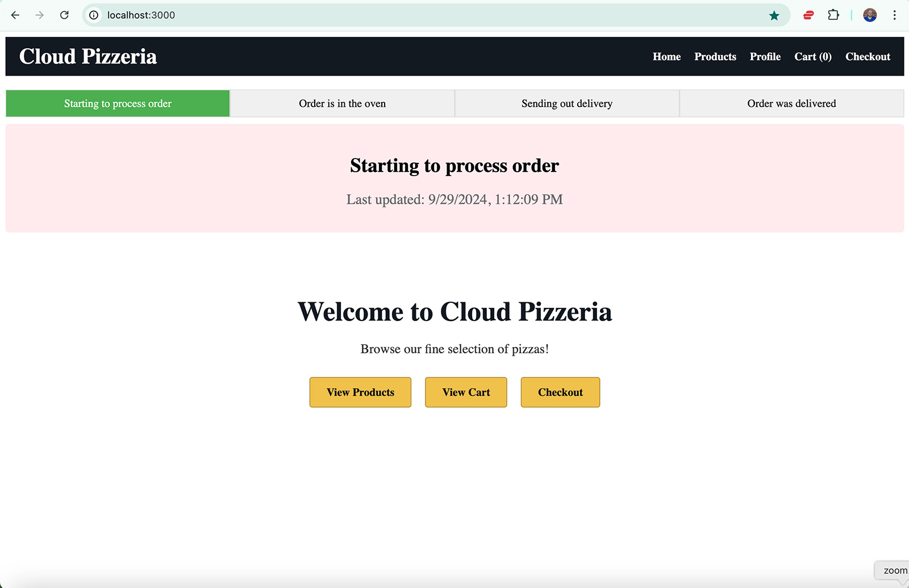The height and width of the screenshot is (588, 909).
Task: Reload the page with refresh icon
Action: tap(64, 15)
